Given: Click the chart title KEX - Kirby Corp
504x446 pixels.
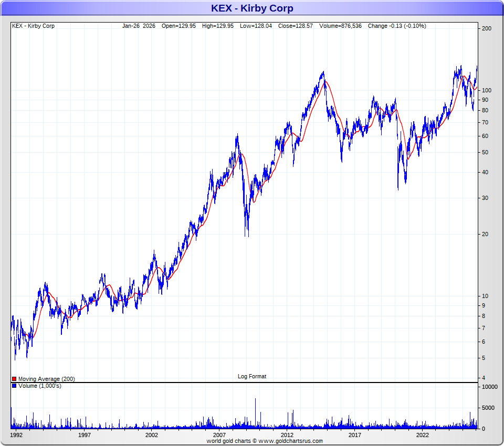Looking at the screenshot, I should click(x=252, y=8).
